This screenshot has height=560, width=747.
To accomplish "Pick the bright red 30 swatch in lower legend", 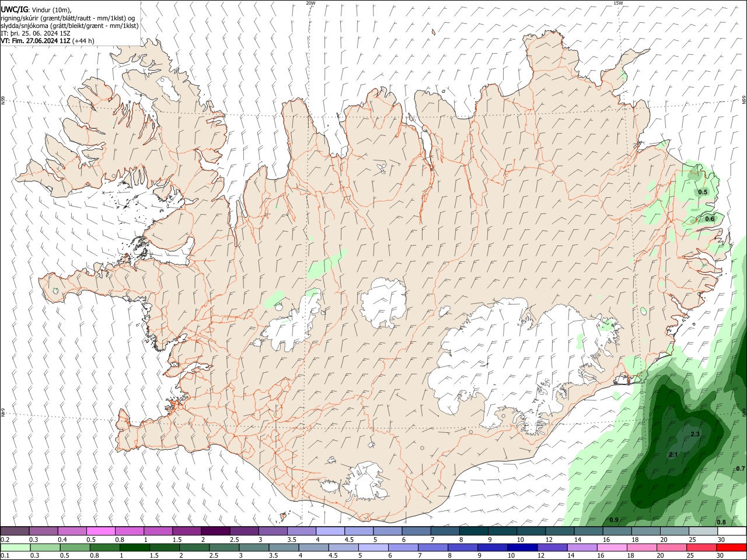I will click(731, 547).
